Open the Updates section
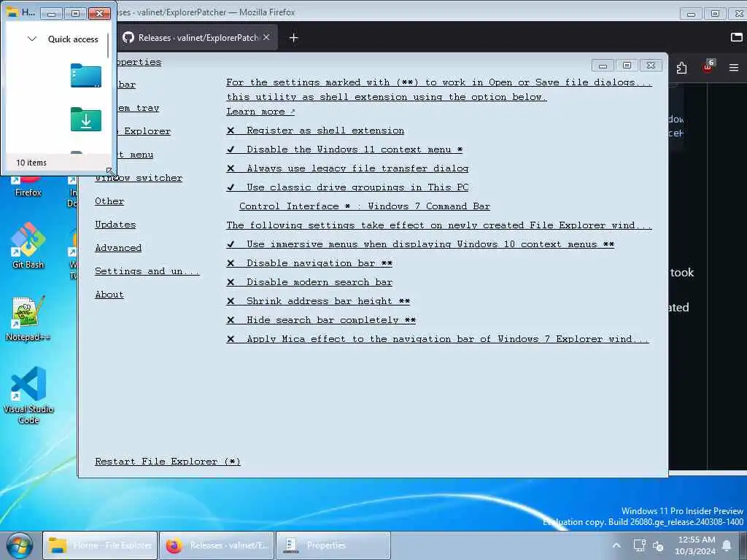Image resolution: width=747 pixels, height=560 pixels. tap(115, 225)
